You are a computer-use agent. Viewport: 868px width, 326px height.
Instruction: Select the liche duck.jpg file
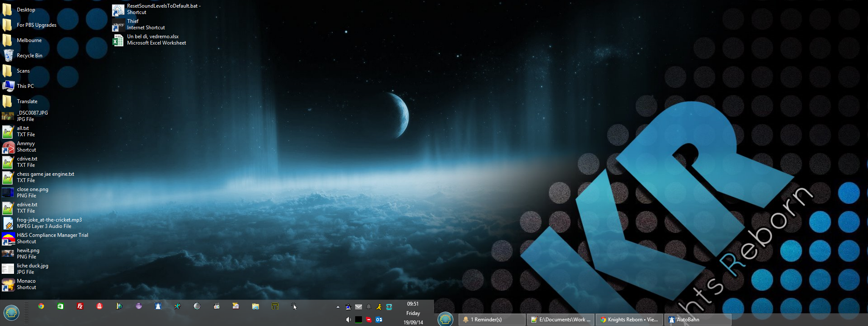(25, 269)
